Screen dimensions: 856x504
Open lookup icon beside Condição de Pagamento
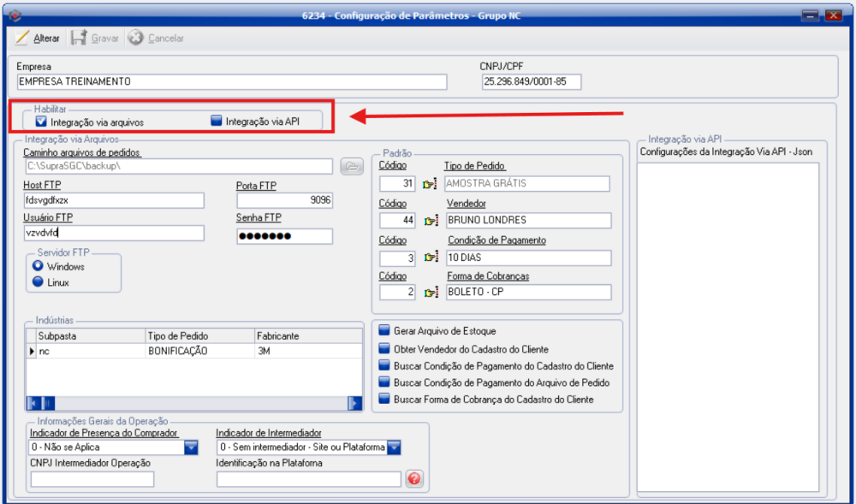(x=431, y=258)
